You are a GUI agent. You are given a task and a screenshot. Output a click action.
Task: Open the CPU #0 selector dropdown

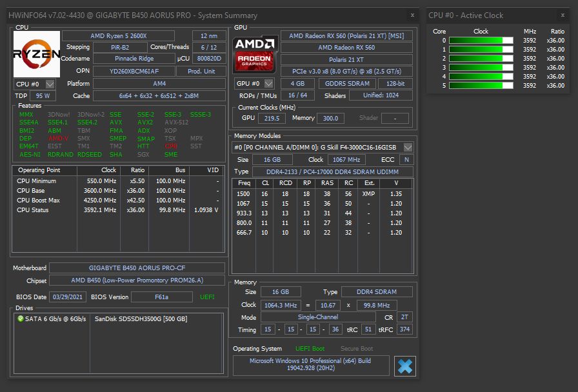point(50,84)
